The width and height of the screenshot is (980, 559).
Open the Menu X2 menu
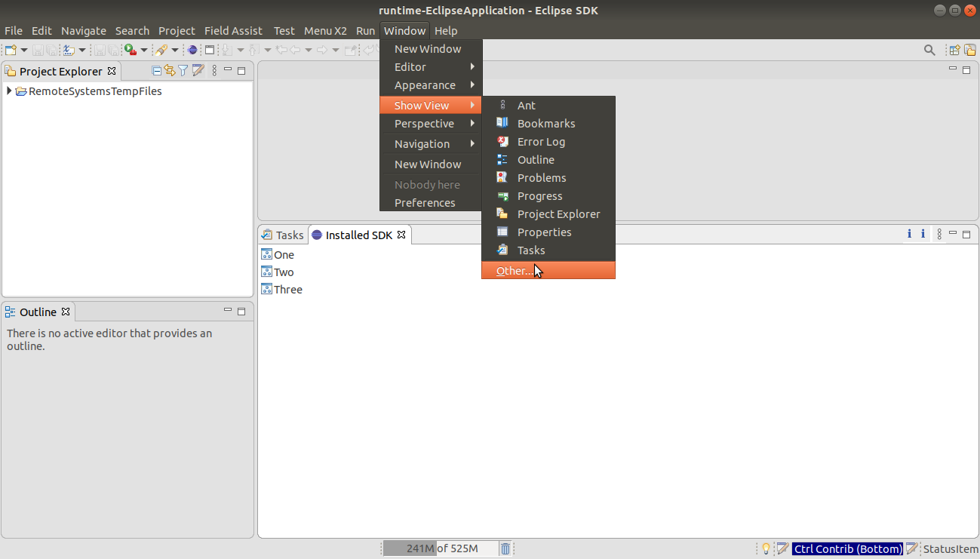coord(325,31)
